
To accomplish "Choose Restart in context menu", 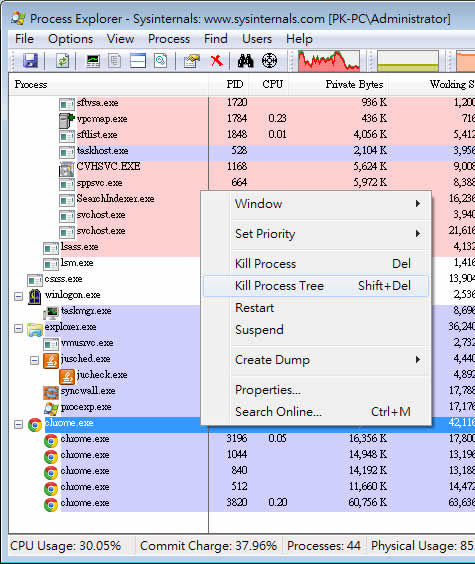I will (x=316, y=308).
